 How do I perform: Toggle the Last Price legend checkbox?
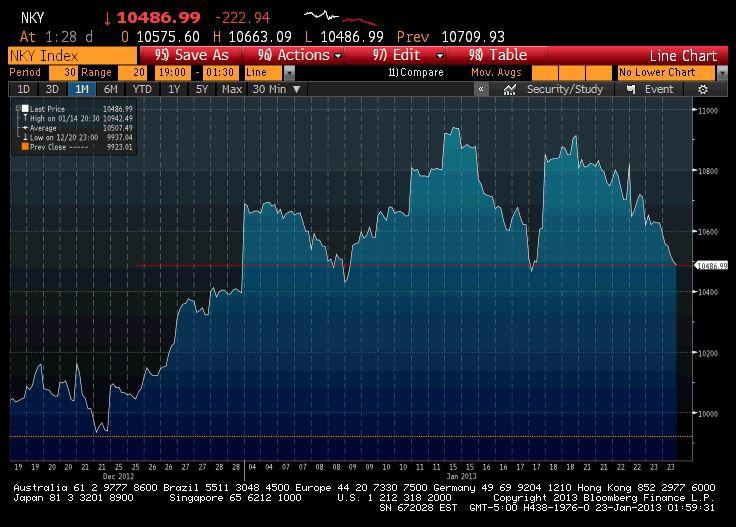coord(25,108)
